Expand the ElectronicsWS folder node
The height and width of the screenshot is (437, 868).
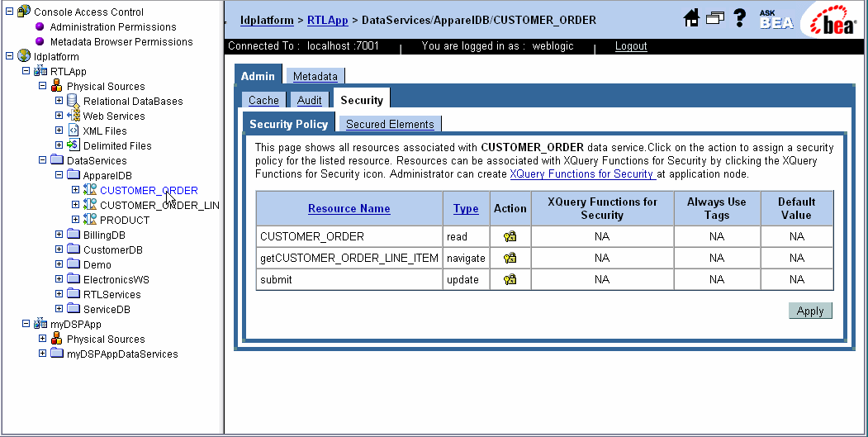(59, 279)
